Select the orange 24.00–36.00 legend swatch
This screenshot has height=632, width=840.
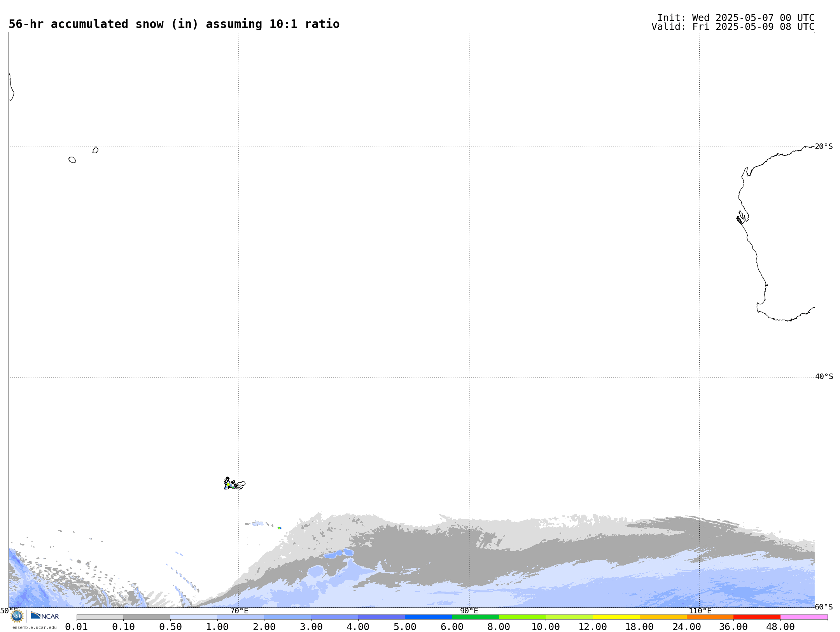click(710, 617)
